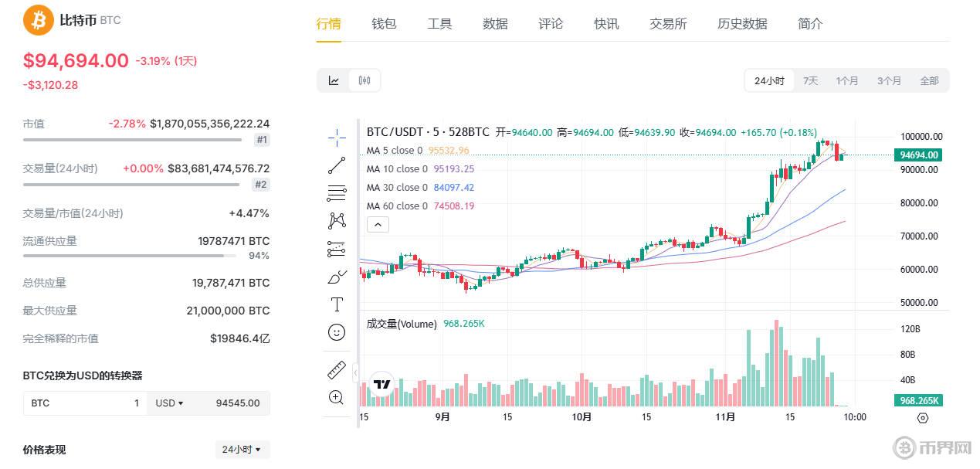The width and height of the screenshot is (980, 469).
Task: Select the 全部 time range button
Action: pos(929,80)
